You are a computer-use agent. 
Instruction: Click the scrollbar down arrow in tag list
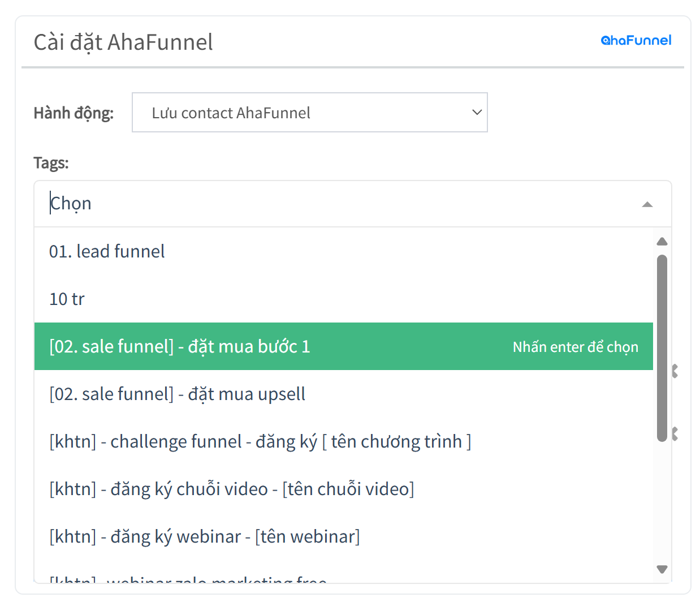[x=662, y=569]
